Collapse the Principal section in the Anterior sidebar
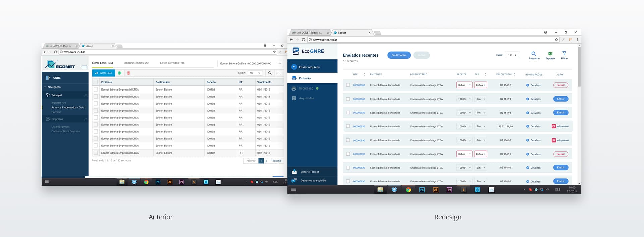Image resolution: width=644 pixels, height=237 pixels. coord(86,95)
